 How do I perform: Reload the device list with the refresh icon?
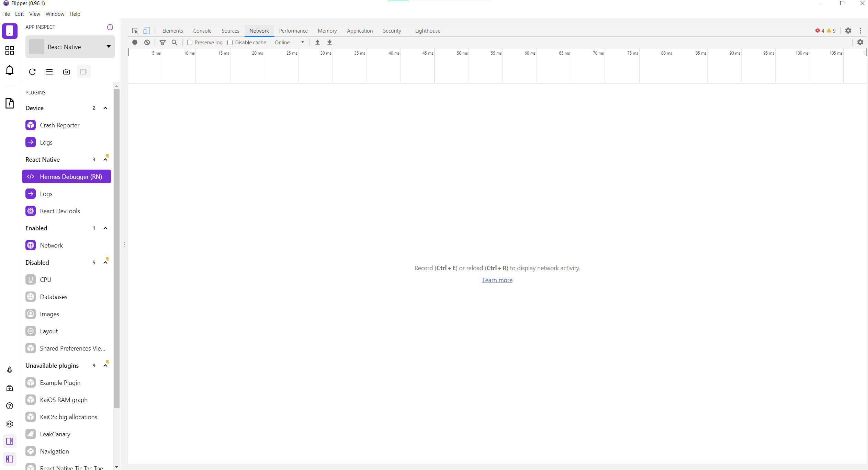32,71
